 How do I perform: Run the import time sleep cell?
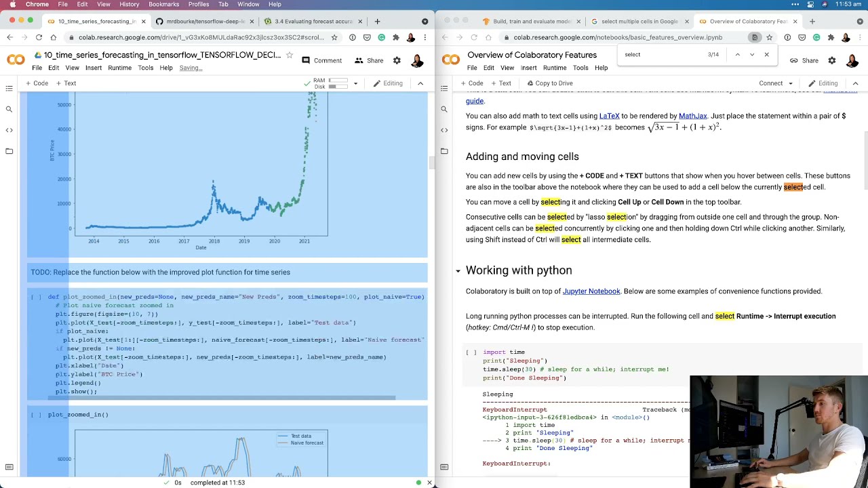pos(471,352)
